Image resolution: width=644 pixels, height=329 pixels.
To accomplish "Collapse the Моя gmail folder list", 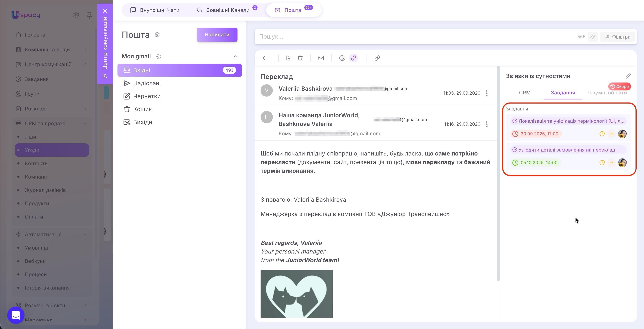I will (x=235, y=57).
